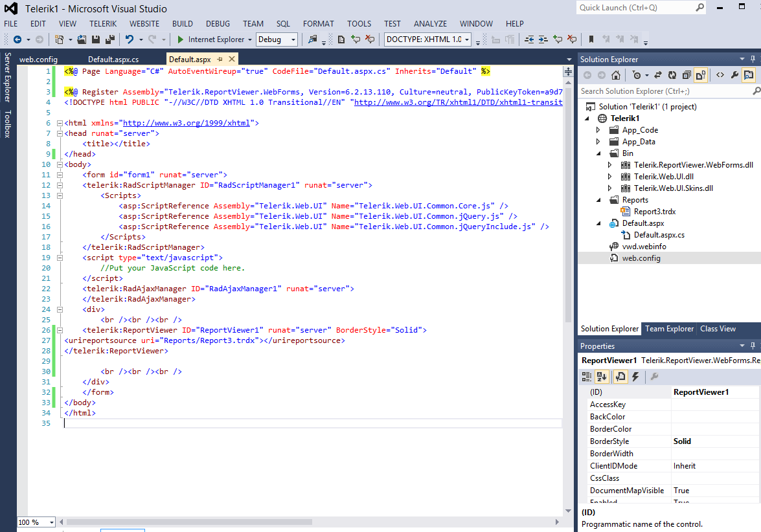The image size is (761, 532).
Task: Open View Code icon in Solution Explorer
Action: tap(720, 75)
